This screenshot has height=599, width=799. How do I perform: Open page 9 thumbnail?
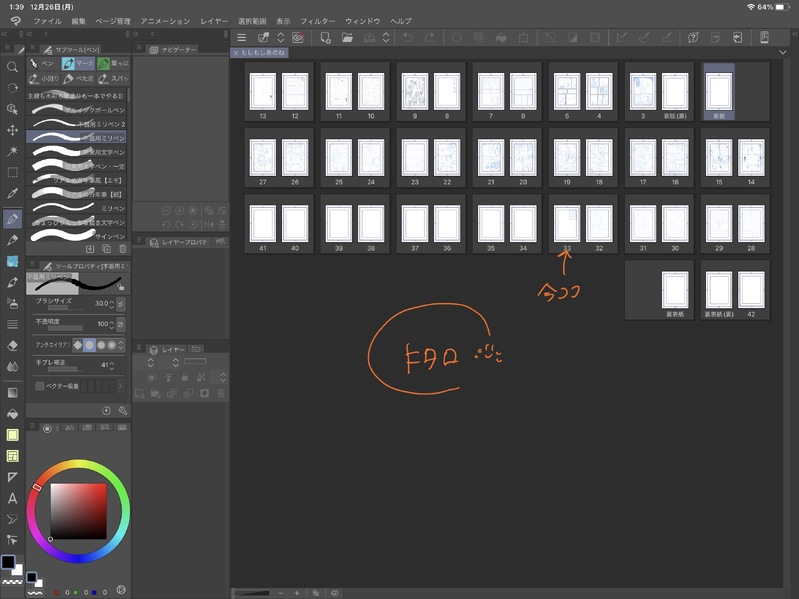click(415, 91)
